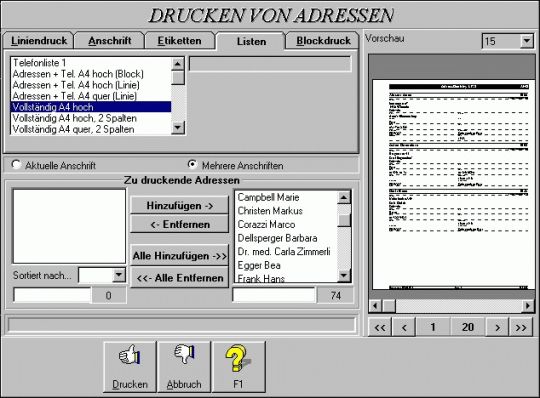Click the search field below available addresses
Viewport: 540px width, 398px height.
click(274, 295)
